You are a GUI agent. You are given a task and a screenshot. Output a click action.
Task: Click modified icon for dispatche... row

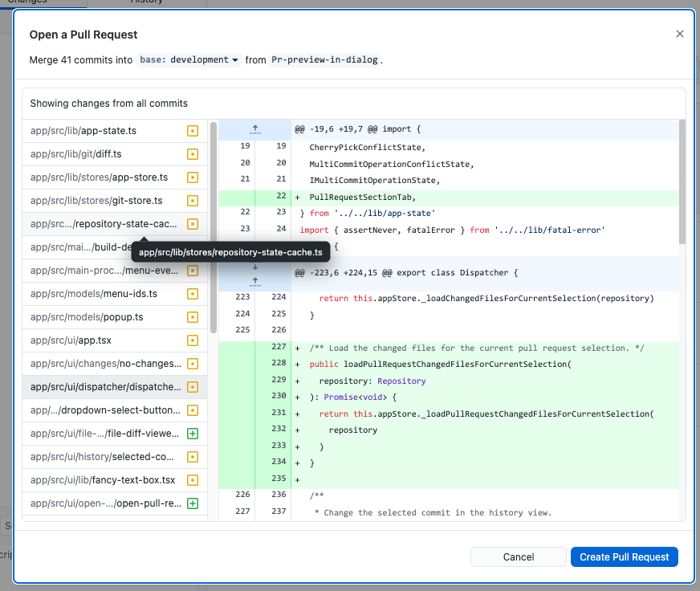tap(193, 387)
